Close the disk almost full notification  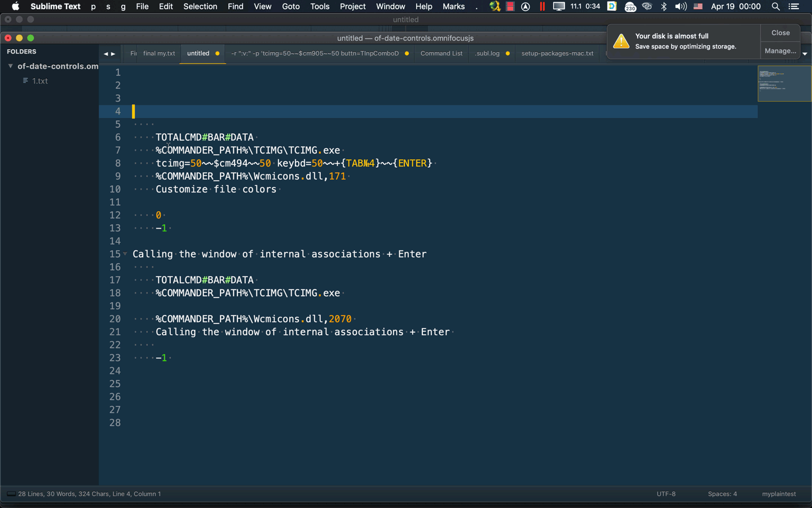(780, 32)
